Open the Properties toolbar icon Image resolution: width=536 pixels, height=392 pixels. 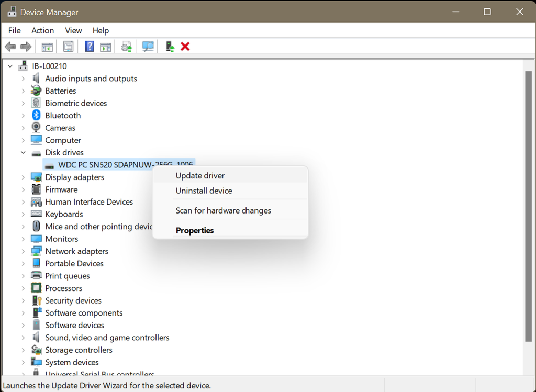[68, 47]
